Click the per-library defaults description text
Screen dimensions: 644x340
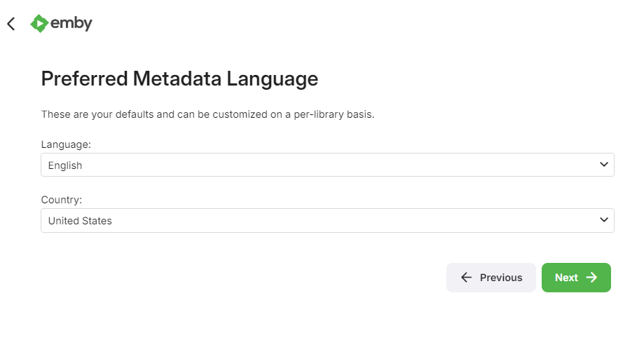[x=207, y=114]
